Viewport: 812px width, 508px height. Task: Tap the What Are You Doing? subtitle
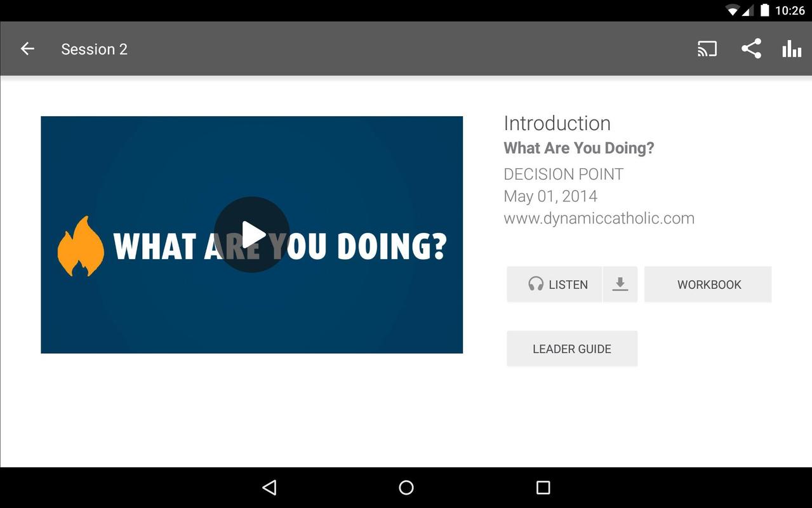click(x=578, y=148)
